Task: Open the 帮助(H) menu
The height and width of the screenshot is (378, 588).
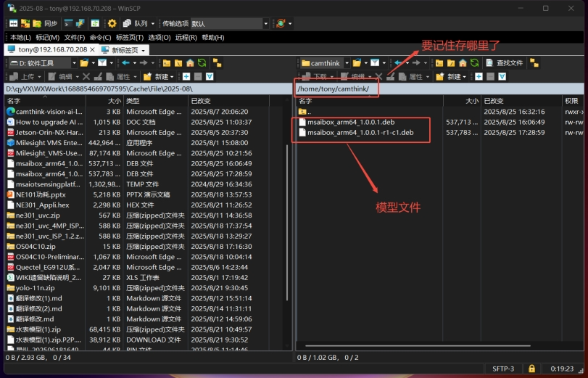Action: point(212,37)
